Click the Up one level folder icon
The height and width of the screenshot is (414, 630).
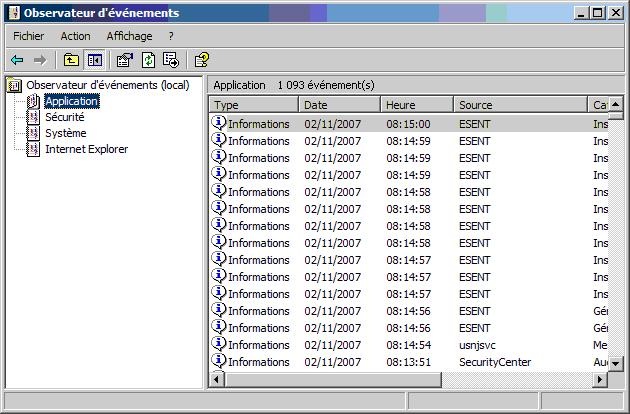point(71,60)
